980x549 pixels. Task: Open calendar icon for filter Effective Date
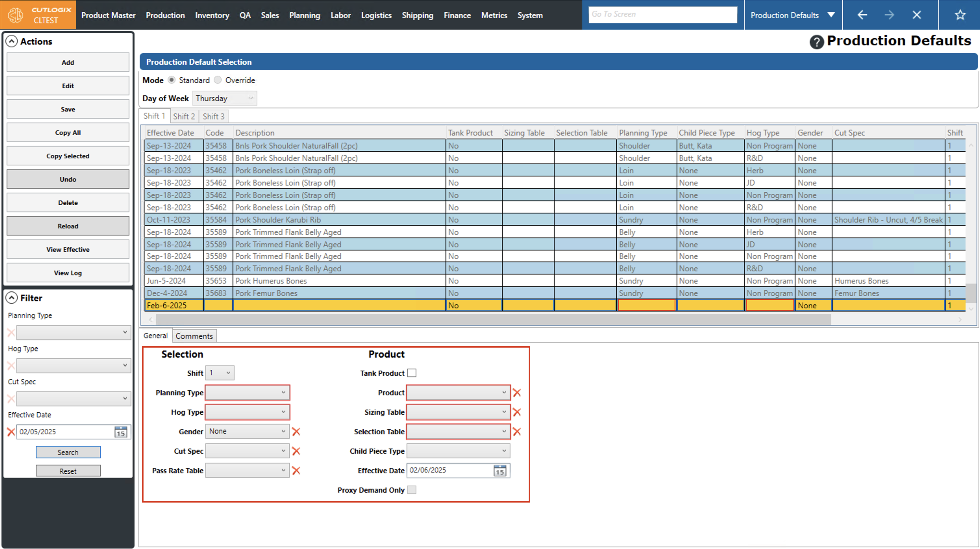click(121, 432)
